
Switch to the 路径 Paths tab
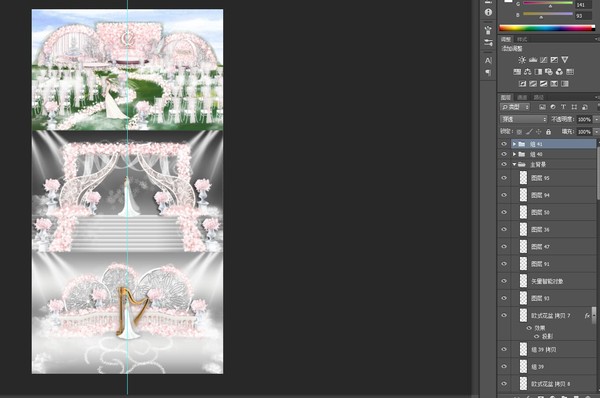click(538, 97)
